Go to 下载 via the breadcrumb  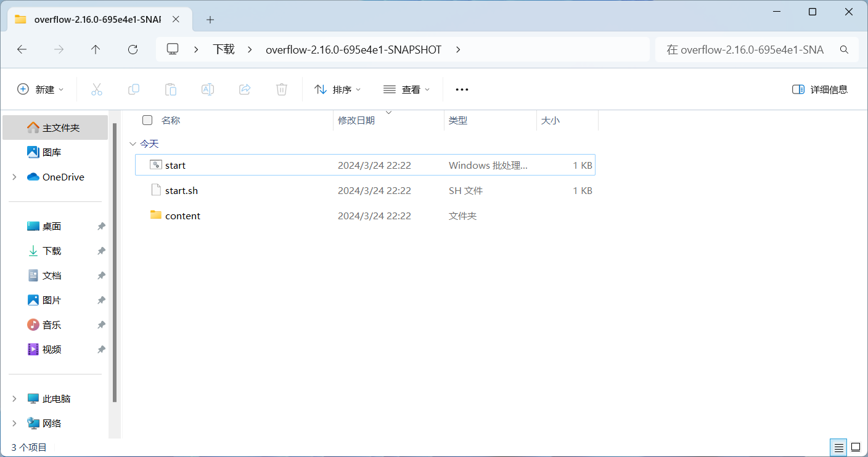223,49
